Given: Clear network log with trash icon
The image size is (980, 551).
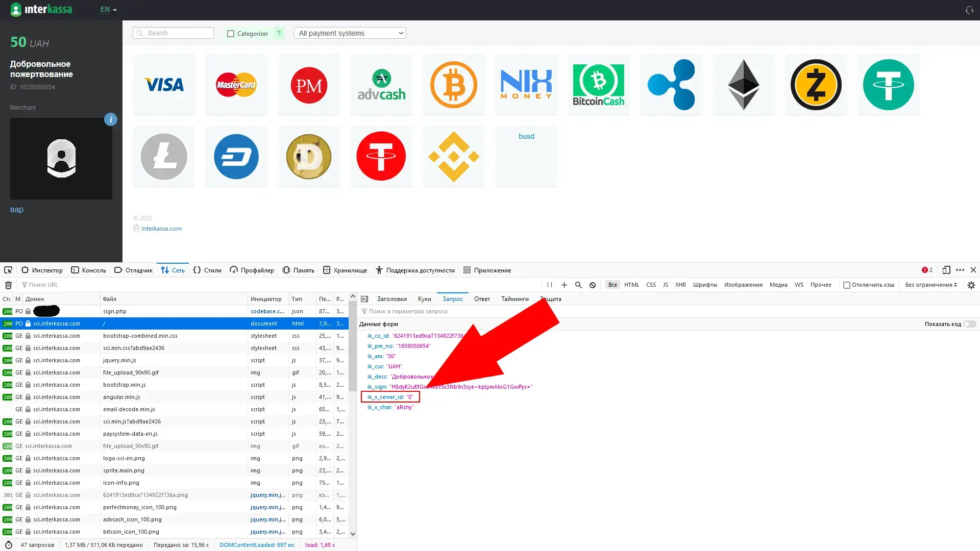Looking at the screenshot, I should (8, 285).
